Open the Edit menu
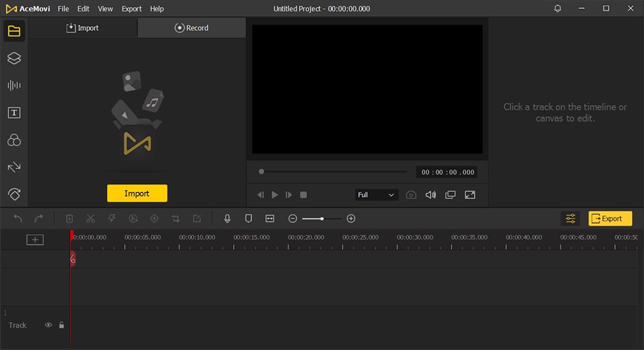 tap(83, 8)
